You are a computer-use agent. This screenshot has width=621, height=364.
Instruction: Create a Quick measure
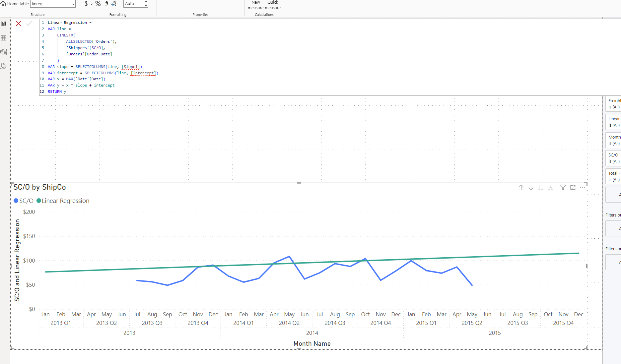[x=273, y=5]
